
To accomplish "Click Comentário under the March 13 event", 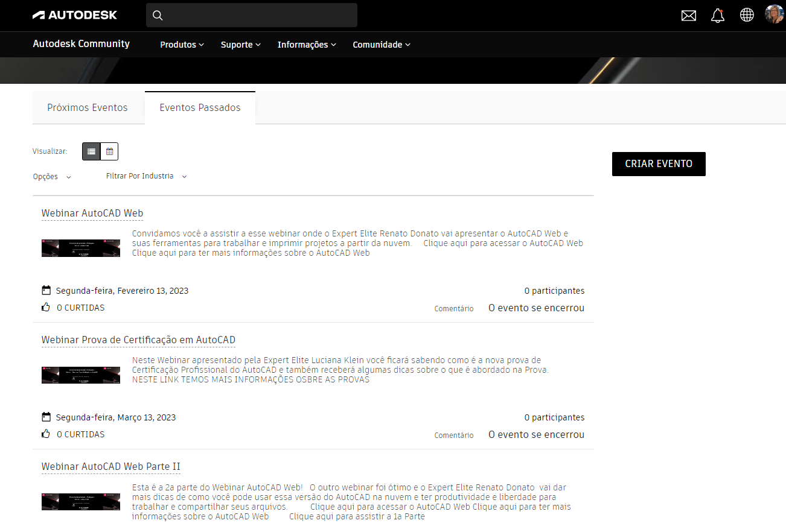I will 453,434.
